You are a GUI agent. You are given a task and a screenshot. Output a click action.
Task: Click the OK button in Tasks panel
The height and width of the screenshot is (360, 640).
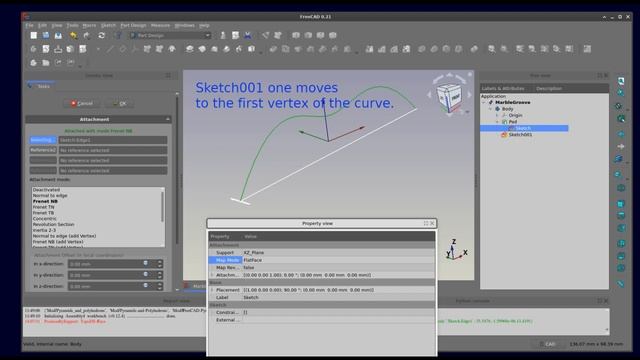click(x=120, y=104)
